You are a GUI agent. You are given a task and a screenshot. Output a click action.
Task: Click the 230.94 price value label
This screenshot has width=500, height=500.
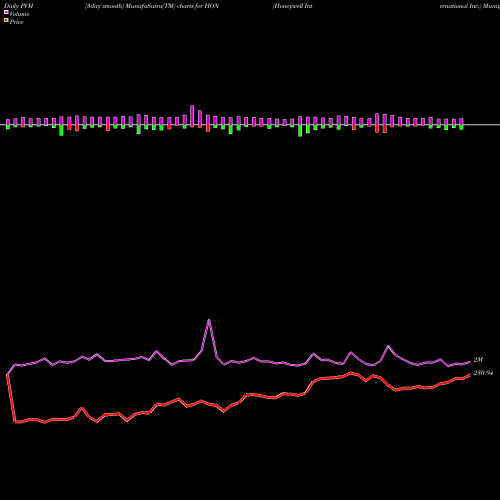pyautogui.click(x=483, y=373)
